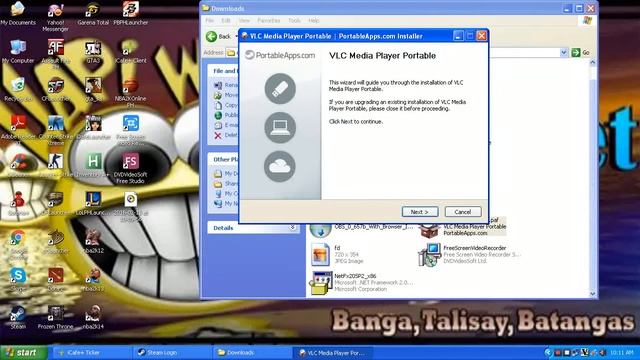Open Frozen Throne desktop shortcut

[x=56, y=317]
